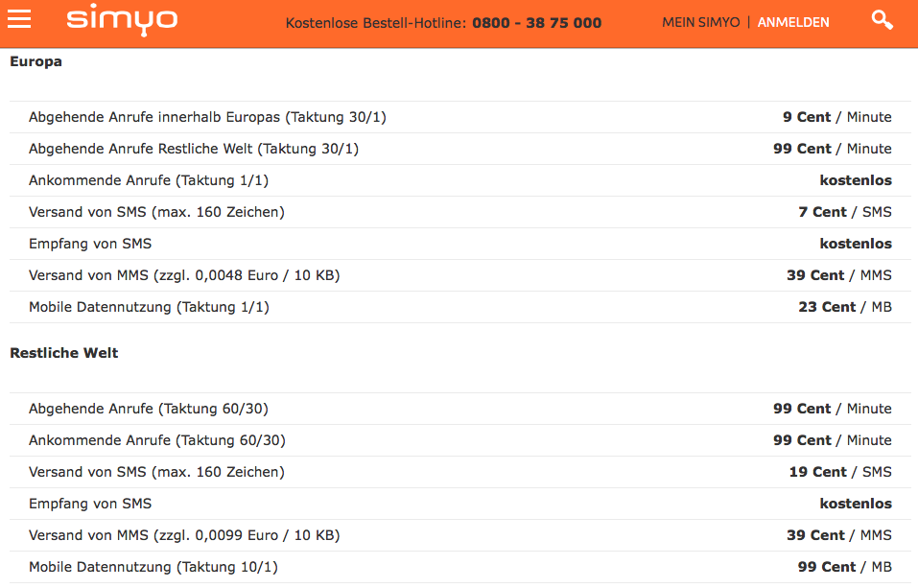Open the search magnifier icon
The image size is (918, 588).
[x=882, y=20]
